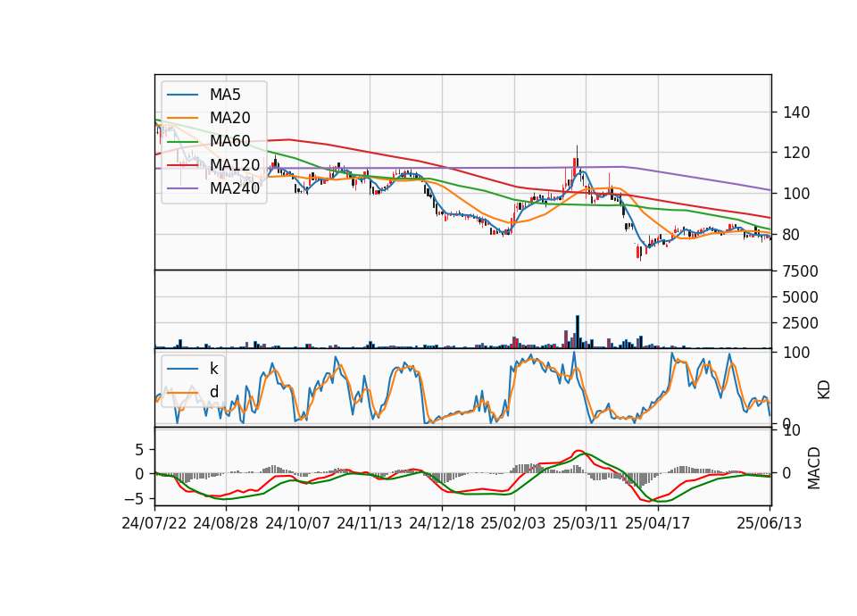Viewport: 857px width, 616px height.
Task: Click the 25/03/11 date axis label
Action: tap(586, 523)
